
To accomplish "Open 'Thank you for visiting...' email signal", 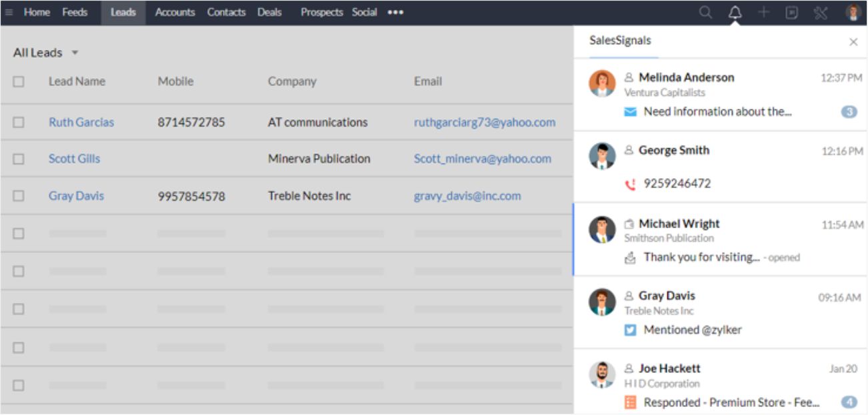I will coord(702,257).
